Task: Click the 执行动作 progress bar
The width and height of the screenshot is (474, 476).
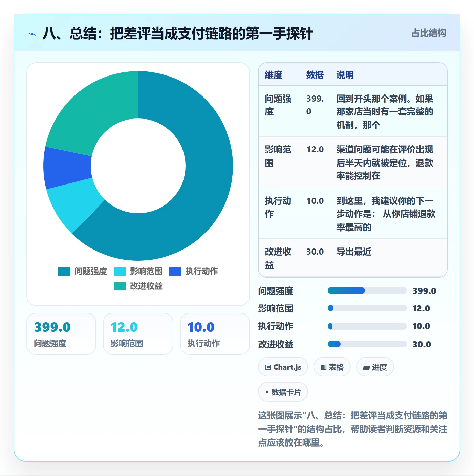Action: tap(367, 326)
